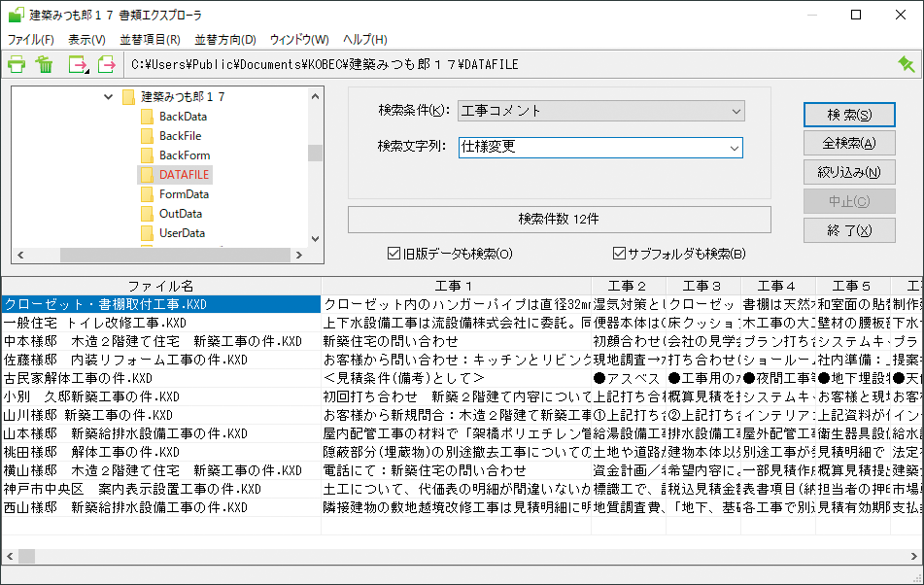Image resolution: width=924 pixels, height=585 pixels.
Task: Click the green trash bin delete icon
Action: pyautogui.click(x=45, y=65)
